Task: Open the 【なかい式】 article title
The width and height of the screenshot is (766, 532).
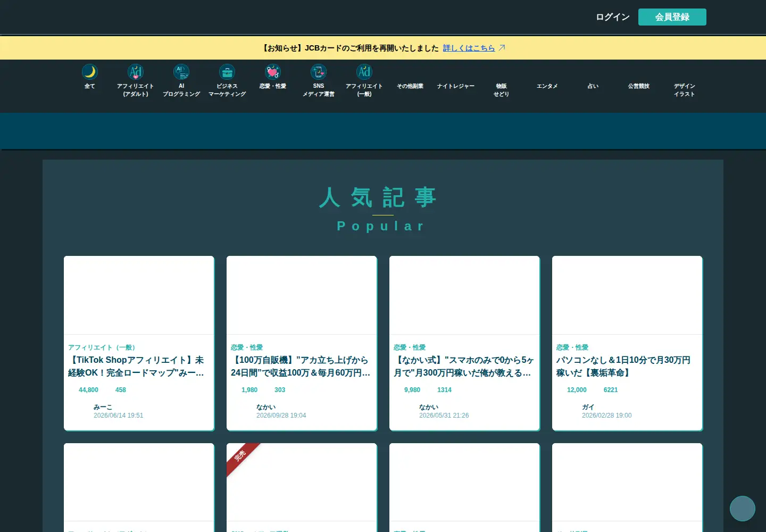Action: 464,367
